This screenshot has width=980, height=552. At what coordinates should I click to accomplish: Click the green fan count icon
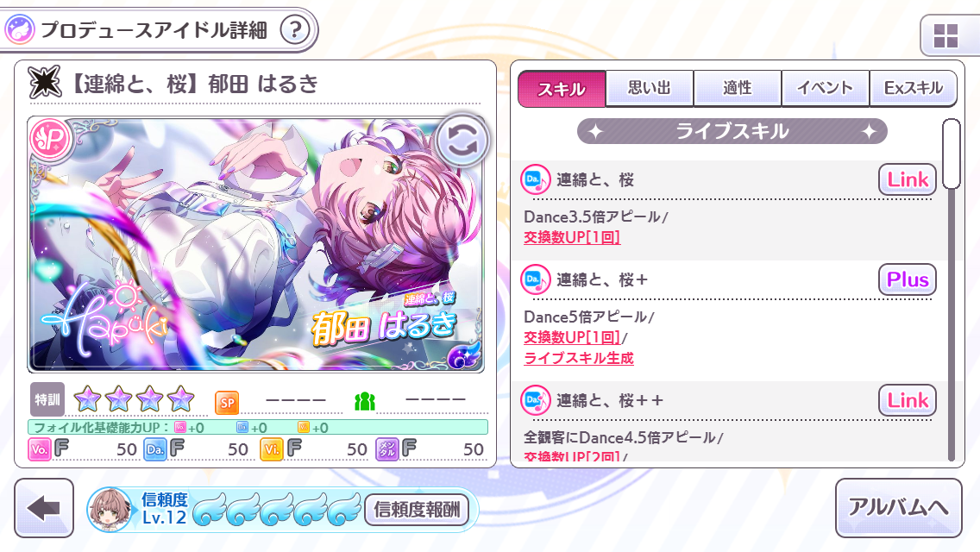pos(364,401)
